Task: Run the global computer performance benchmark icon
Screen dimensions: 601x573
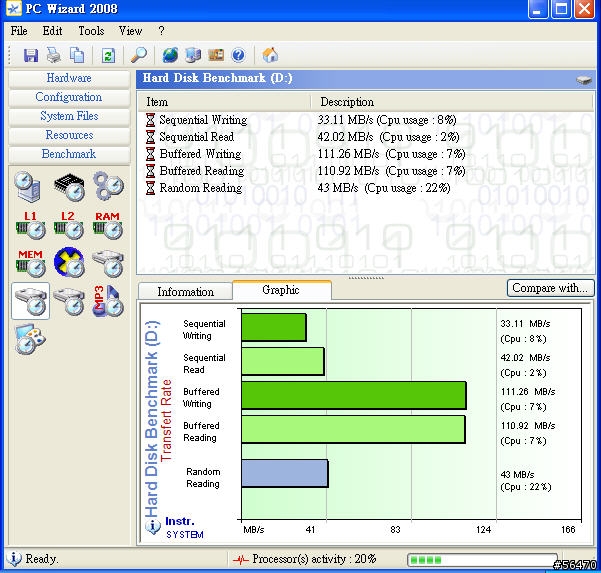Action: pos(28,187)
